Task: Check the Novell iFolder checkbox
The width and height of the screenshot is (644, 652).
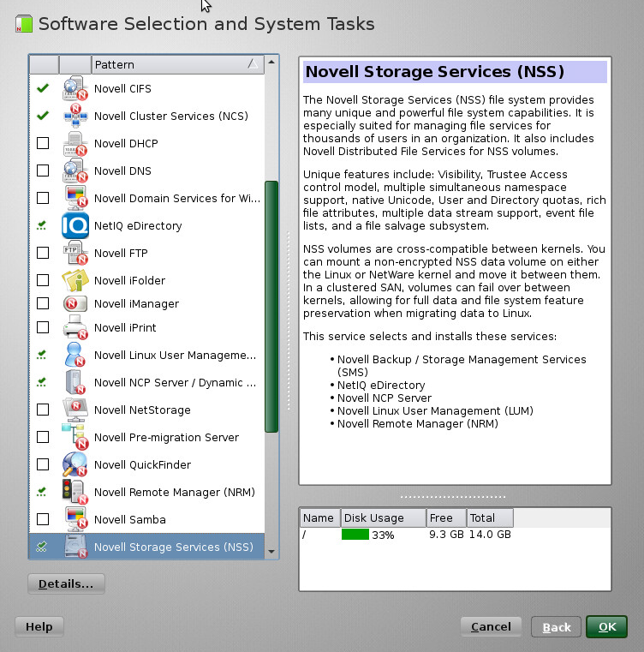Action: (x=43, y=280)
